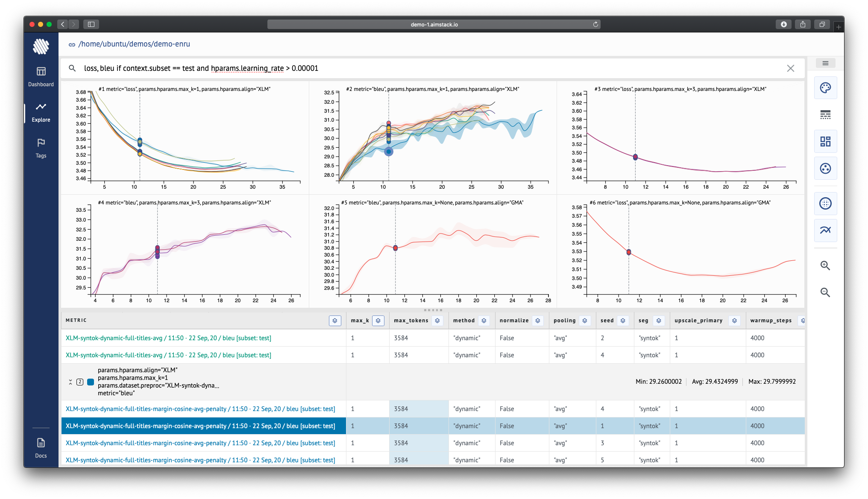Open the seed column options dropdown
The image size is (868, 499).
[x=623, y=321]
